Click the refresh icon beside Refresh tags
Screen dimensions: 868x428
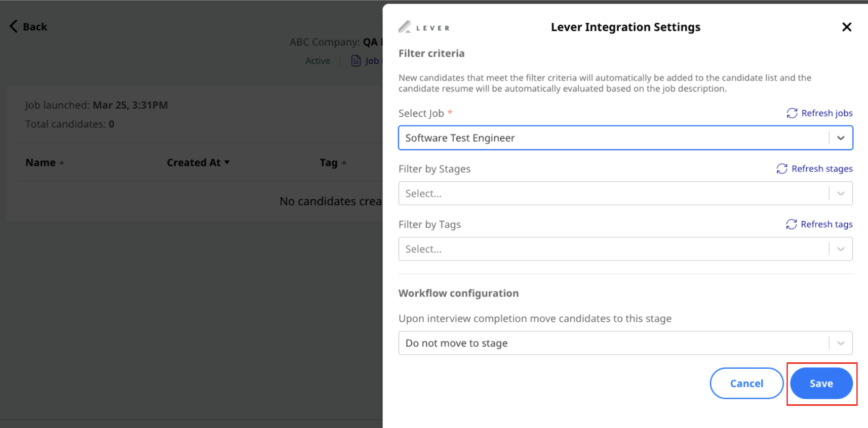(x=792, y=225)
